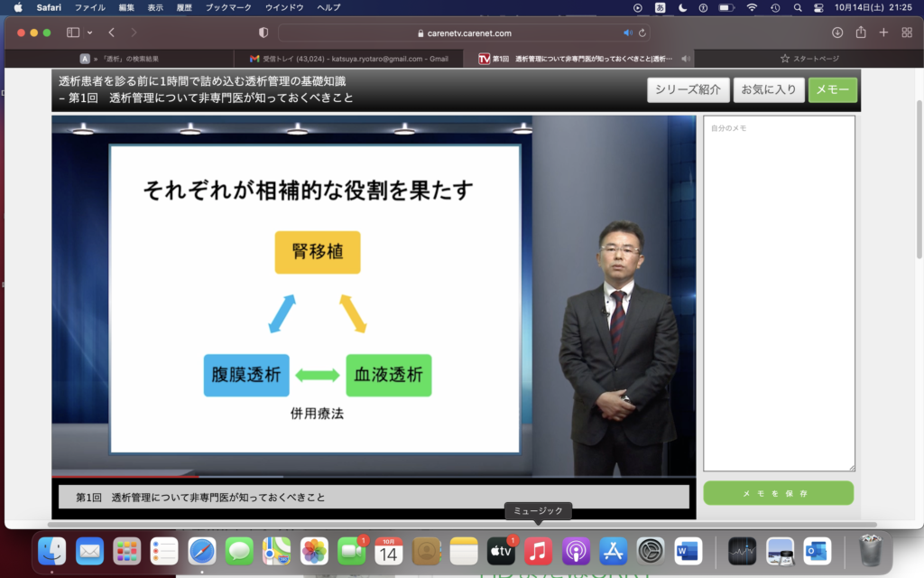The height and width of the screenshot is (578, 924).
Task: Click the Share icon in Safari toolbar
Action: coord(861,33)
